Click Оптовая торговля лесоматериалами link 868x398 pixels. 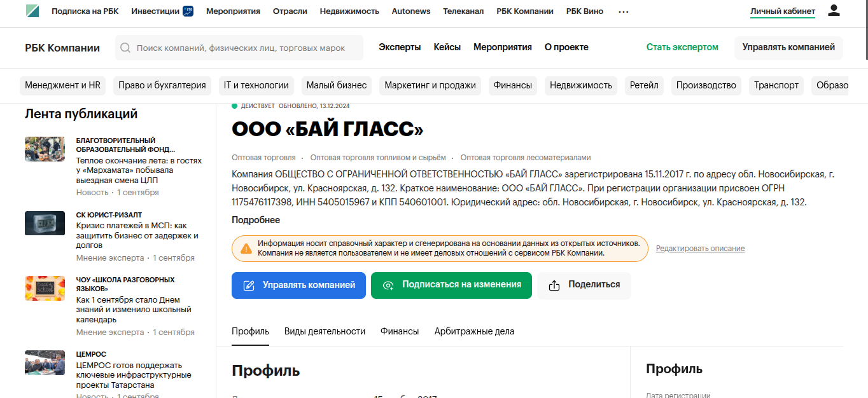[526, 158]
